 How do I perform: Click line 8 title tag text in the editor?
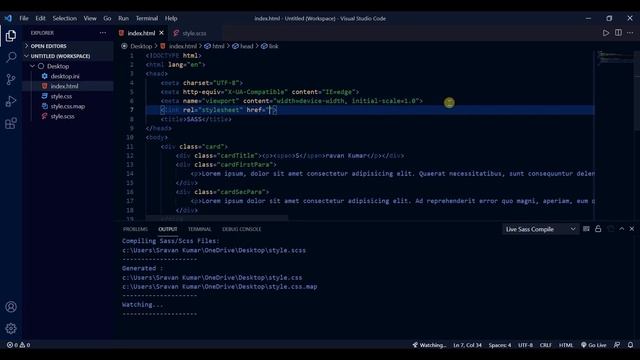(196, 119)
